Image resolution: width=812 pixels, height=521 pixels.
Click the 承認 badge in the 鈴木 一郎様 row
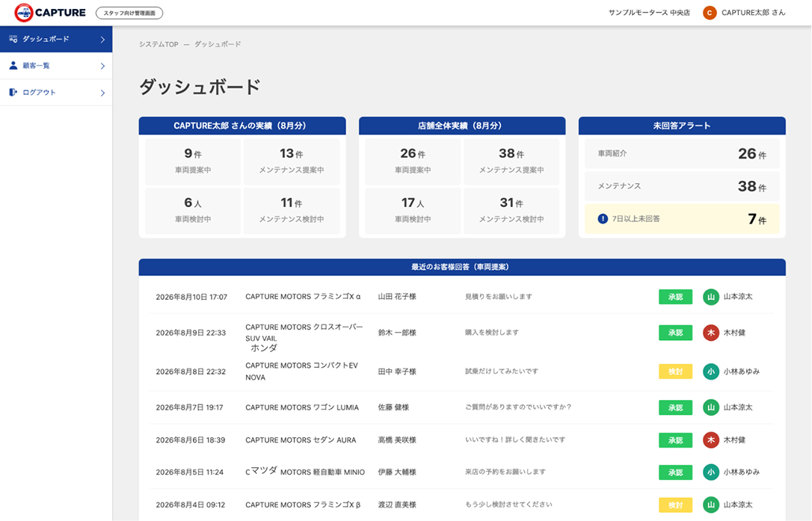675,333
